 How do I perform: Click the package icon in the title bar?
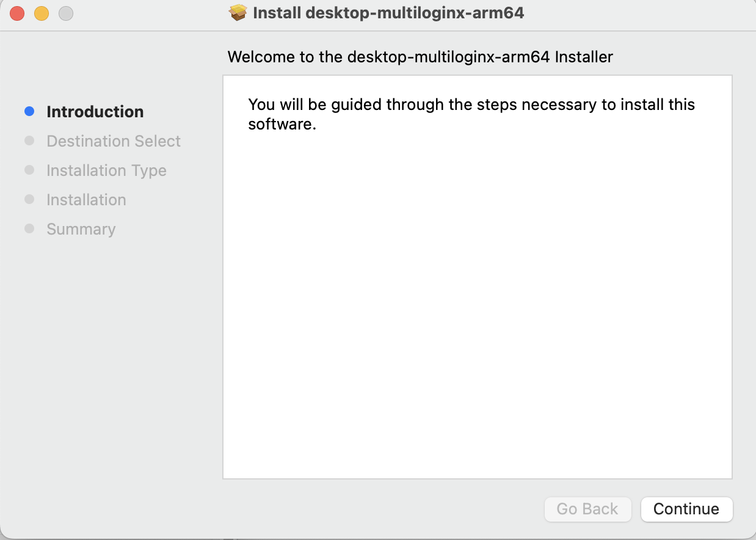[x=238, y=12]
